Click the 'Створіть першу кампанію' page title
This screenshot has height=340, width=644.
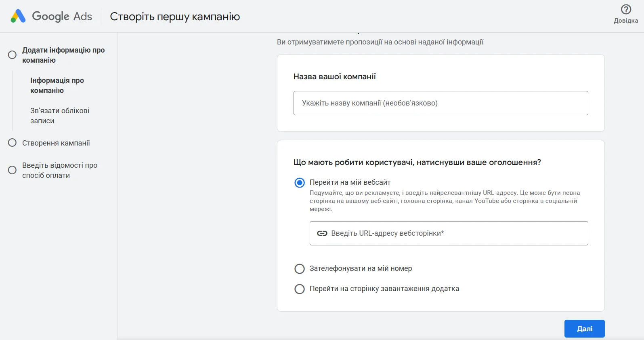175,17
